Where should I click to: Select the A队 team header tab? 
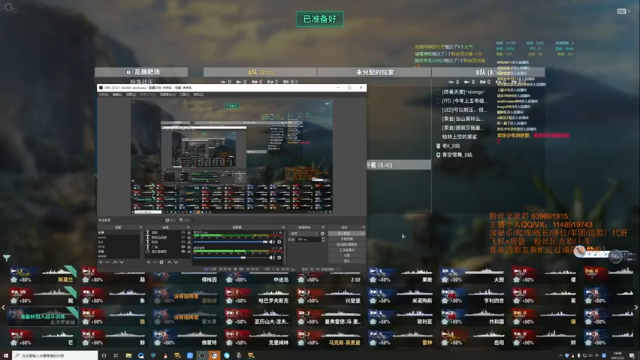pyautogui.click(x=260, y=72)
